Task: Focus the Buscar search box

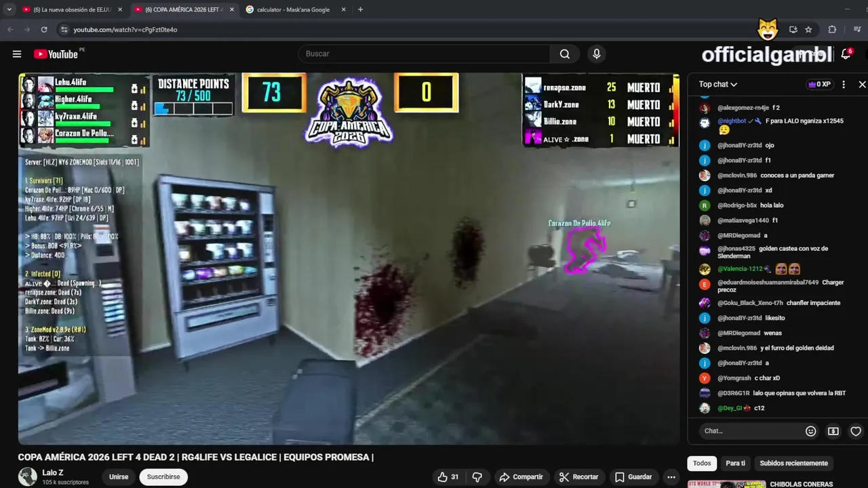Action: click(424, 54)
